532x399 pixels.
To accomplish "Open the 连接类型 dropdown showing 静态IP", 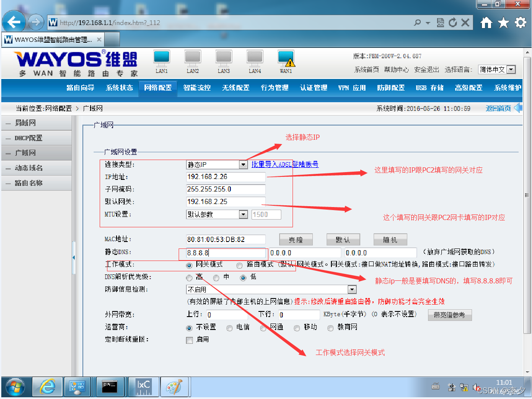I will coord(243,165).
